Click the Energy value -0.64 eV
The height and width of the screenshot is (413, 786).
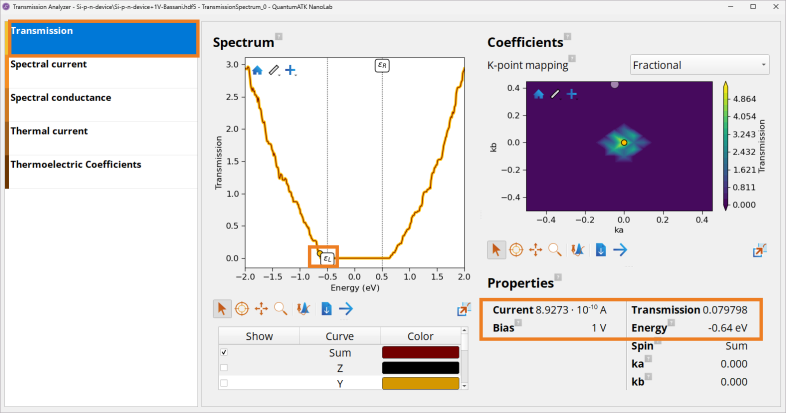pyautogui.click(x=727, y=328)
